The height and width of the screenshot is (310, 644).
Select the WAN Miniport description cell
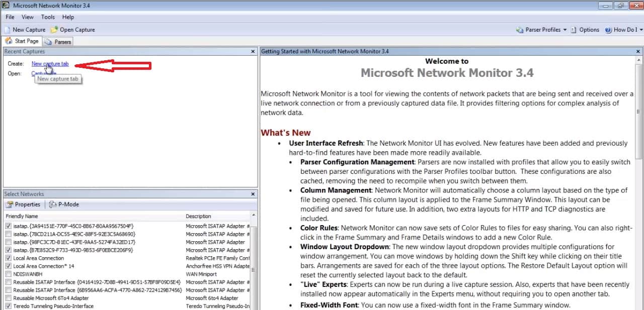201,274
